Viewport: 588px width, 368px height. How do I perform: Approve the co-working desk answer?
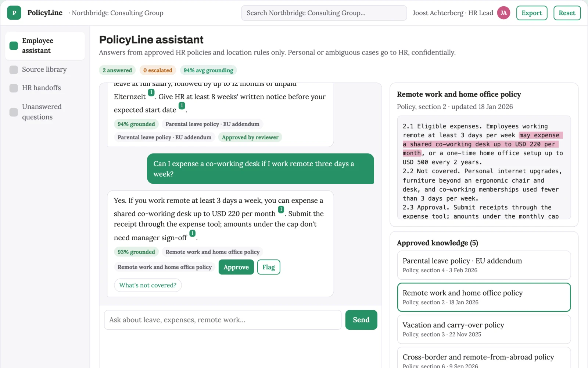pyautogui.click(x=236, y=267)
